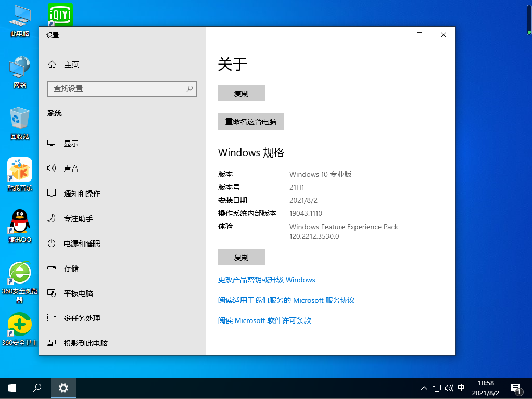The height and width of the screenshot is (399, 532).
Task: Show hidden tray icons chevron
Action: tap(424, 388)
